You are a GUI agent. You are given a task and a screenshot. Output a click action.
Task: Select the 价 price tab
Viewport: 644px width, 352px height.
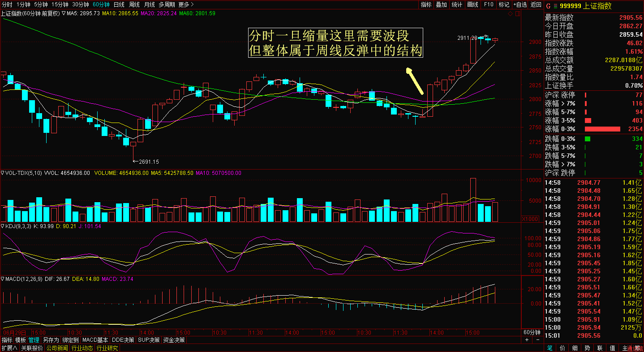[x=562, y=348]
